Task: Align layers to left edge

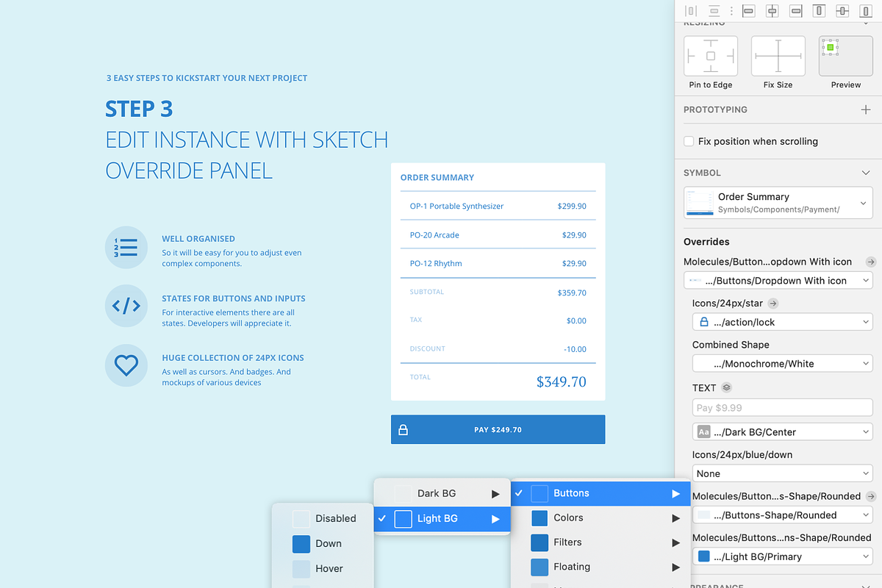Action: (x=748, y=11)
